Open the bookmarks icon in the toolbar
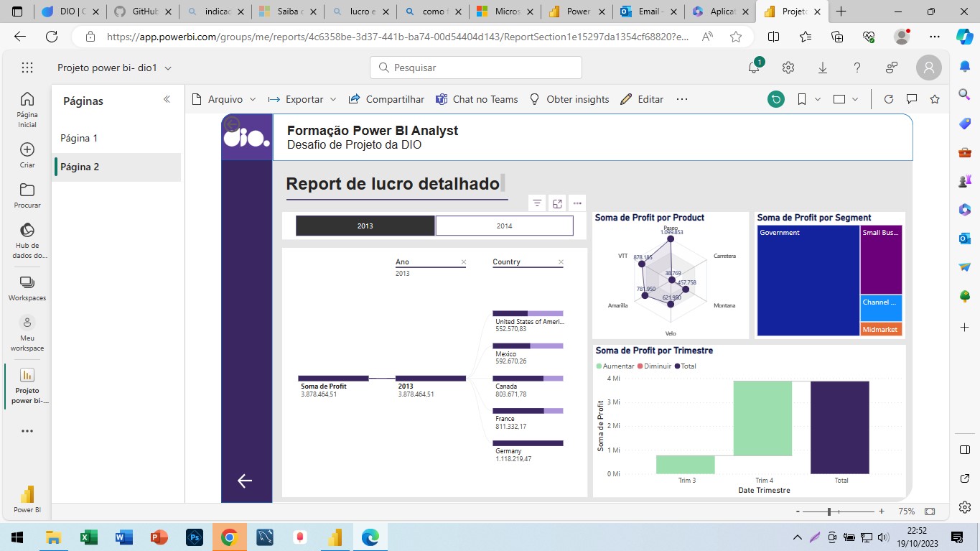The image size is (980, 551). coord(801,99)
